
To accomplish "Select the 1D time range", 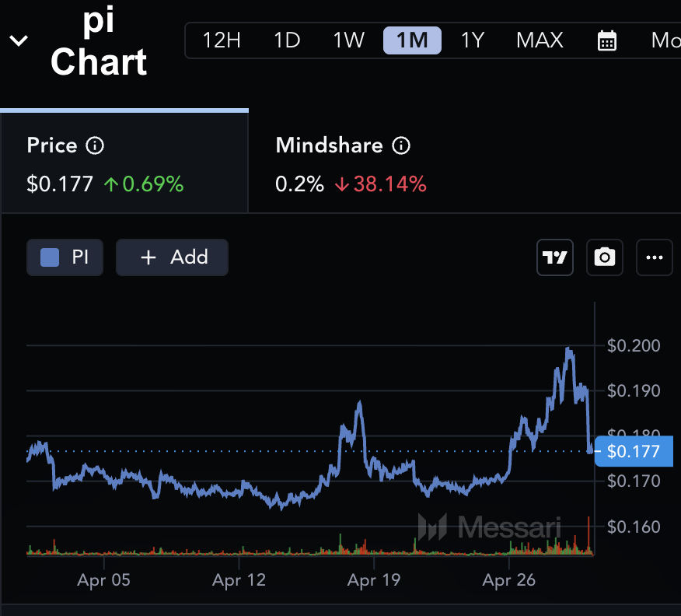I will pos(287,40).
